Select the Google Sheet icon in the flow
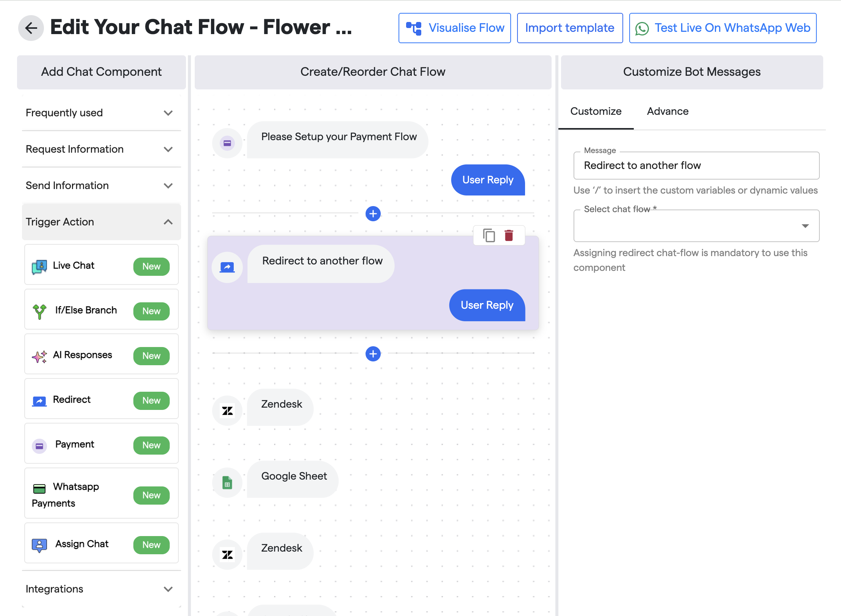 tap(227, 483)
